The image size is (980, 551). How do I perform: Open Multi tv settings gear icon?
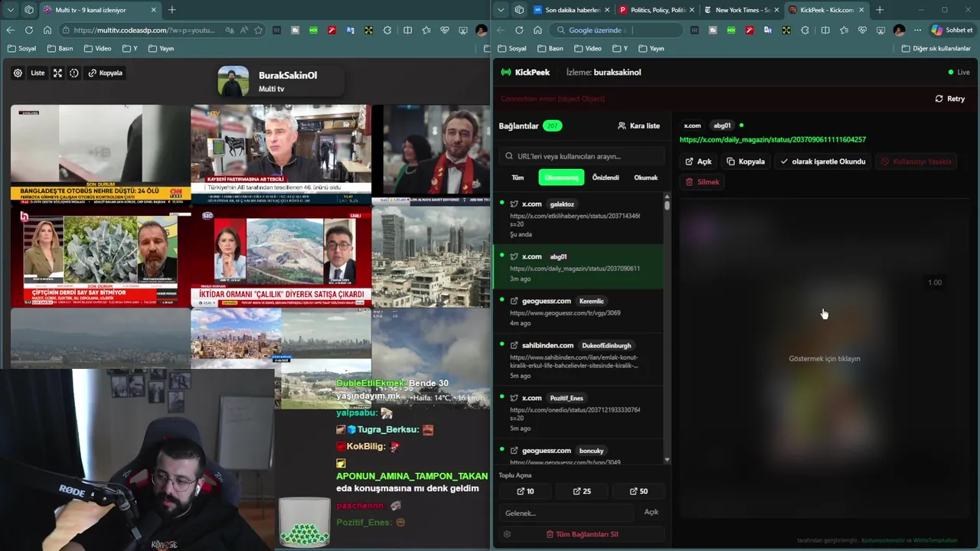[x=18, y=73]
